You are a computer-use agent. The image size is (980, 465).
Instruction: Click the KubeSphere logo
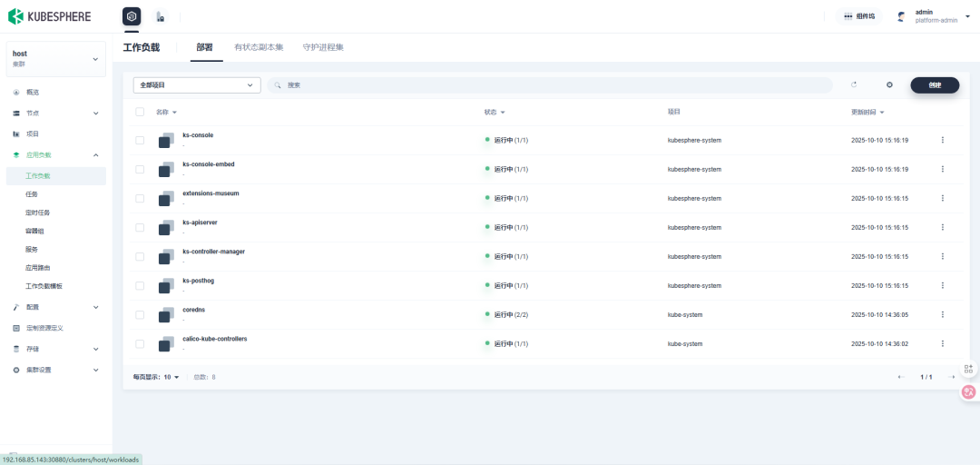[x=49, y=16]
